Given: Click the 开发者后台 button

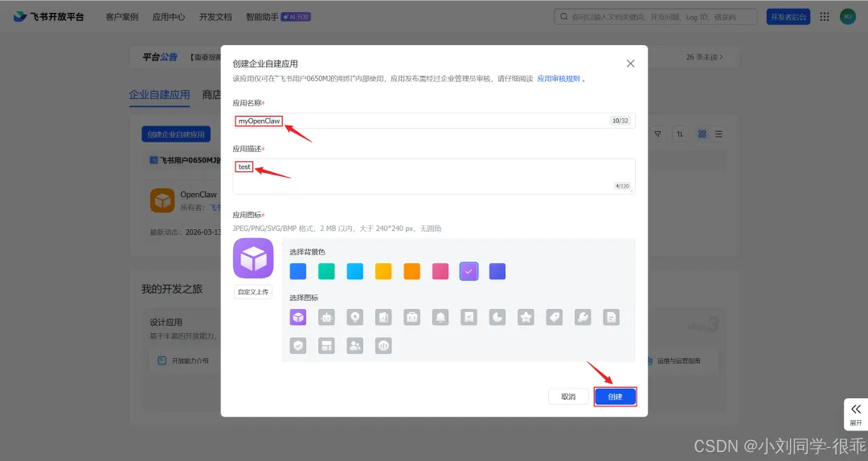Looking at the screenshot, I should point(788,17).
